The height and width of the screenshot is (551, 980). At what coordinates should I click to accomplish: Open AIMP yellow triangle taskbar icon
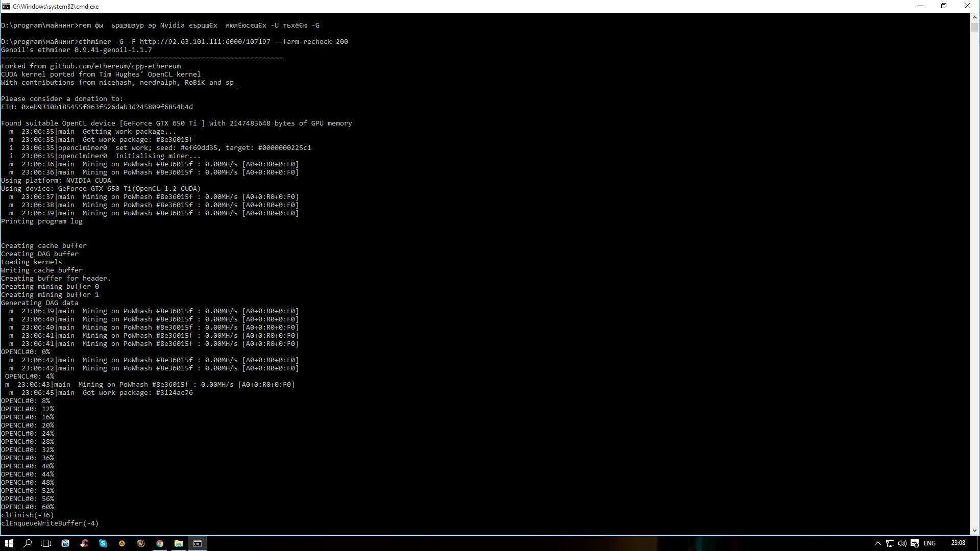click(x=122, y=543)
